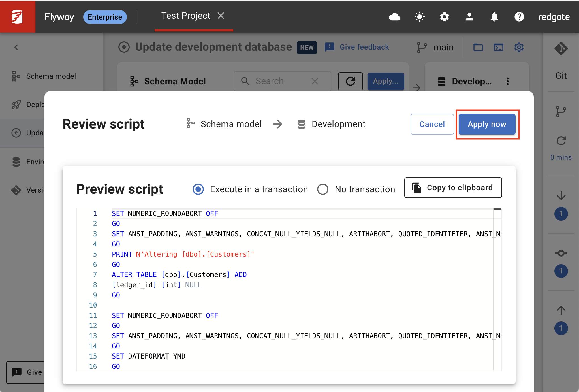Open the Development panel kebab menu

(508, 81)
